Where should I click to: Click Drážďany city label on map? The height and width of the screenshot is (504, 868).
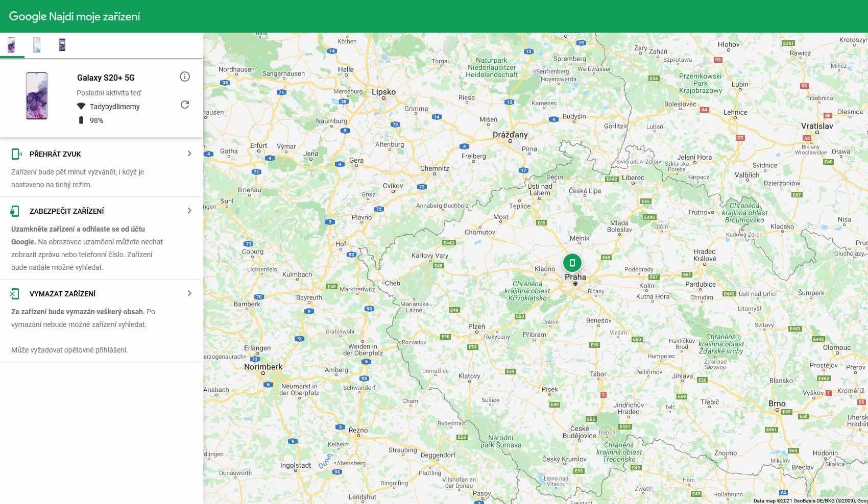pos(510,135)
